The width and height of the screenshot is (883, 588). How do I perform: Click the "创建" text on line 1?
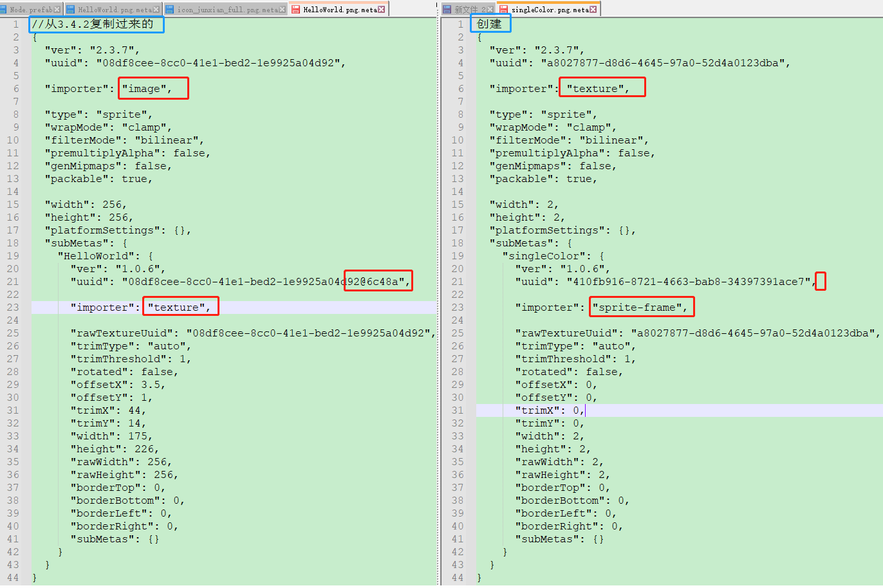point(489,24)
